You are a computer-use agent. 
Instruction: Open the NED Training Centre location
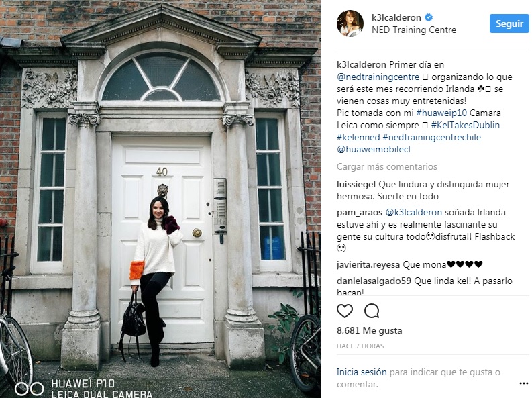(x=413, y=30)
